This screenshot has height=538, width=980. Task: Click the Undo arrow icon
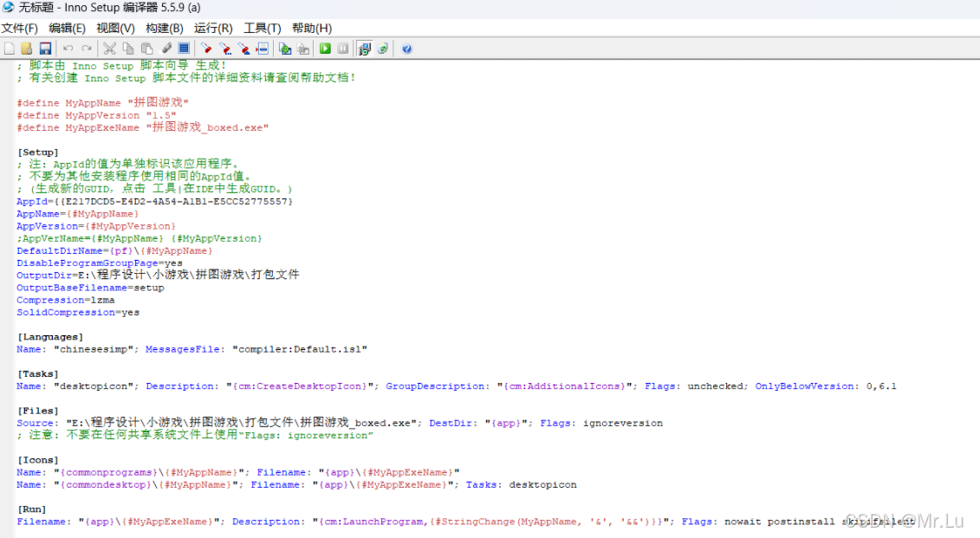pos(68,49)
